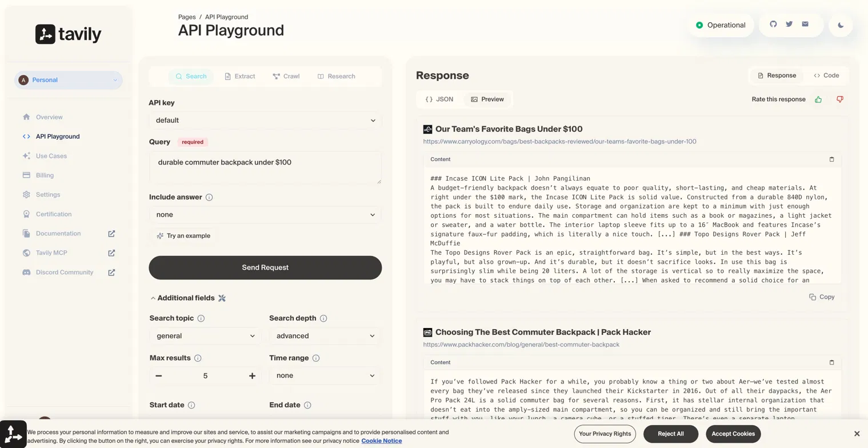Toggle dark mode with the moon icon
The height and width of the screenshot is (448, 868).
[x=841, y=25]
